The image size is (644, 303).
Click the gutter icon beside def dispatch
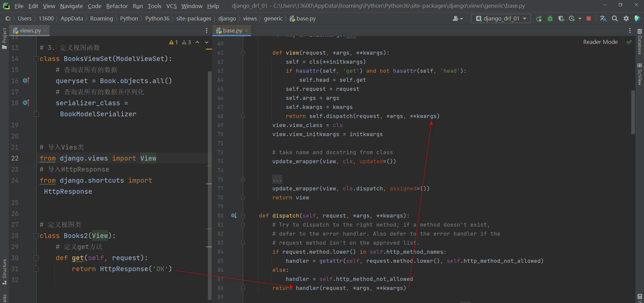pos(234,216)
